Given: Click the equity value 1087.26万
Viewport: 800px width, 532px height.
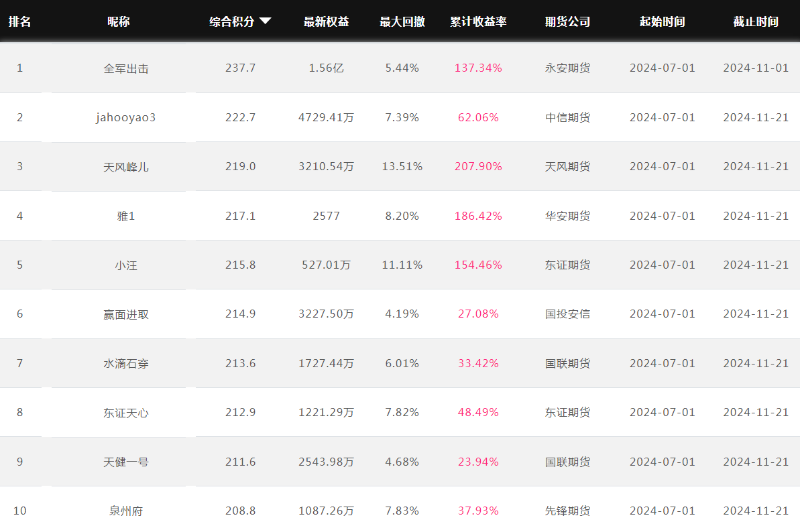Looking at the screenshot, I should (x=326, y=511).
